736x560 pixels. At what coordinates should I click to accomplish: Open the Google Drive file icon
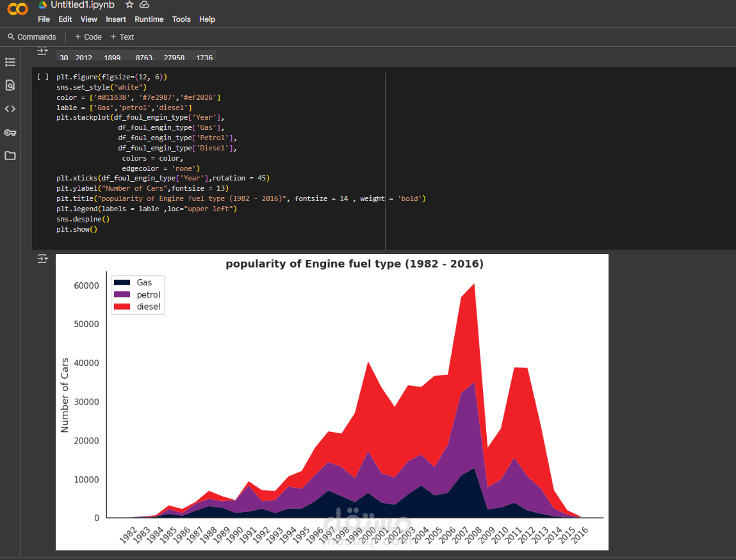click(43, 4)
